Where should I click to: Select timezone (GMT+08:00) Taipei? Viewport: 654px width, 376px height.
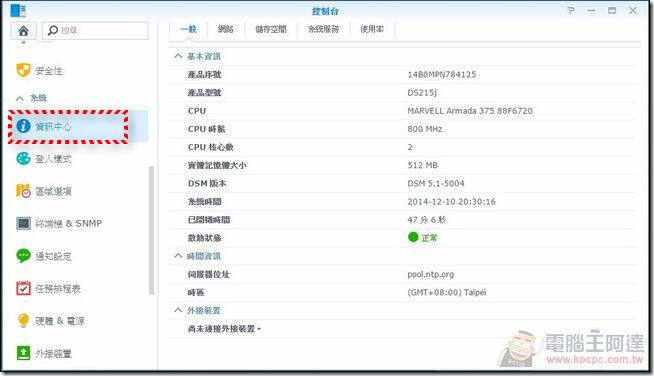[447, 292]
